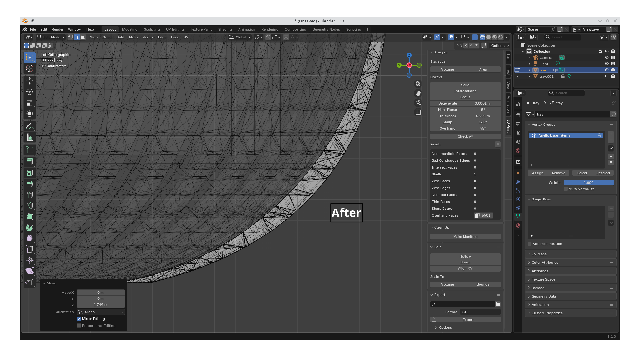This screenshot has height=364, width=640.
Task: Enable Proportional Editing checkbox
Action: (79, 326)
